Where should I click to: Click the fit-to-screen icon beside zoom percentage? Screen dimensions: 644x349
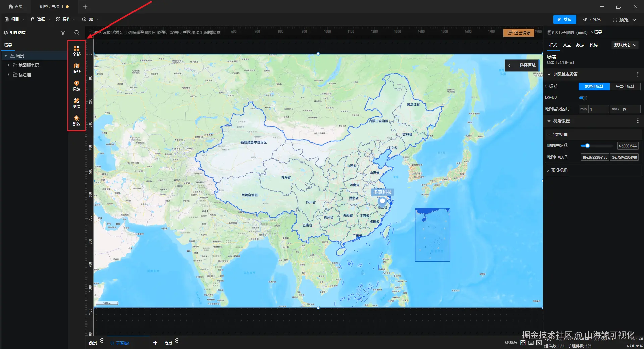[523, 343]
